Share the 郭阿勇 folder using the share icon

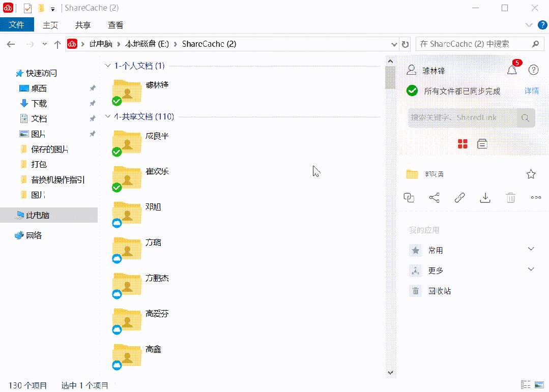[x=434, y=198]
